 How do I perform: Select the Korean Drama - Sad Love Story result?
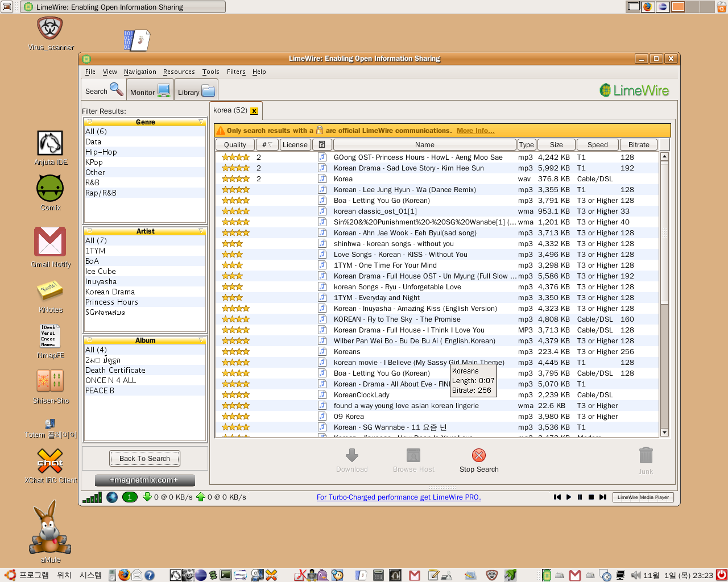[436, 168]
